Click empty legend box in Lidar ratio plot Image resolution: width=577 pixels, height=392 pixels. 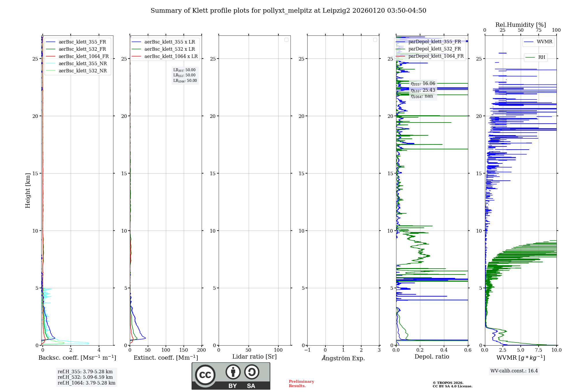(x=286, y=40)
